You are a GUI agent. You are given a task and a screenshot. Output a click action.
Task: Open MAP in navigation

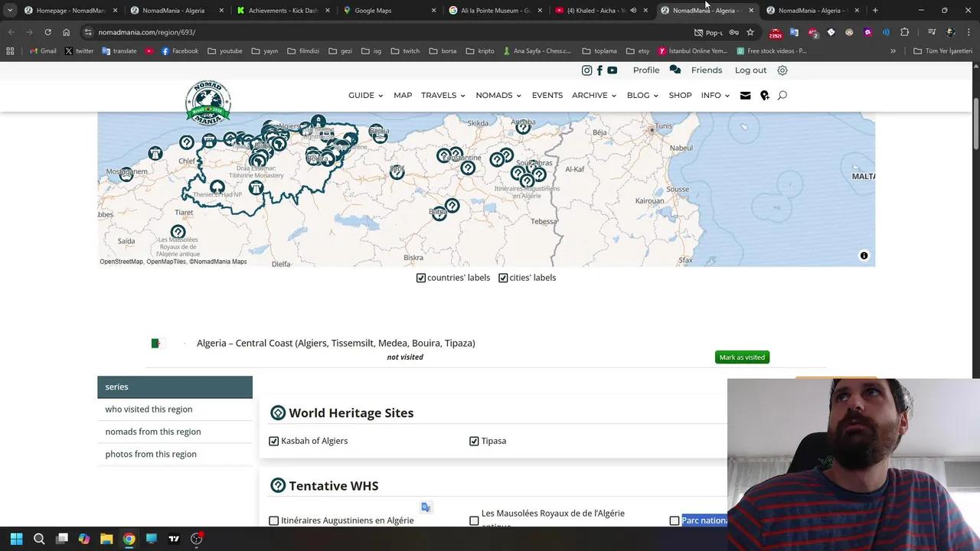point(403,96)
